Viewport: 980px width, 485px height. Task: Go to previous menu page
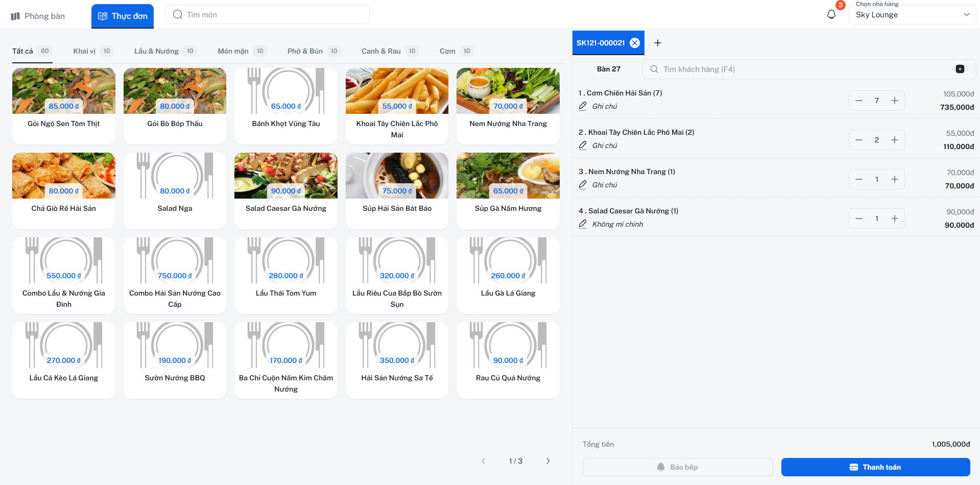point(484,461)
